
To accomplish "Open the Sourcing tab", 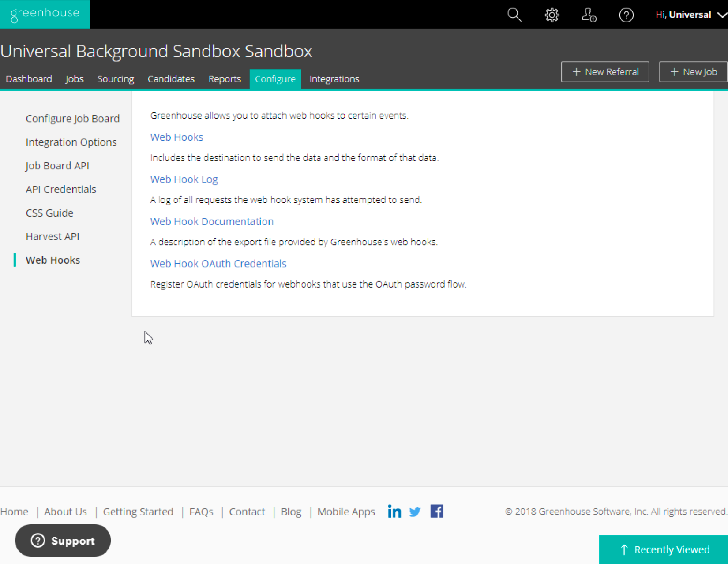I will [x=116, y=79].
